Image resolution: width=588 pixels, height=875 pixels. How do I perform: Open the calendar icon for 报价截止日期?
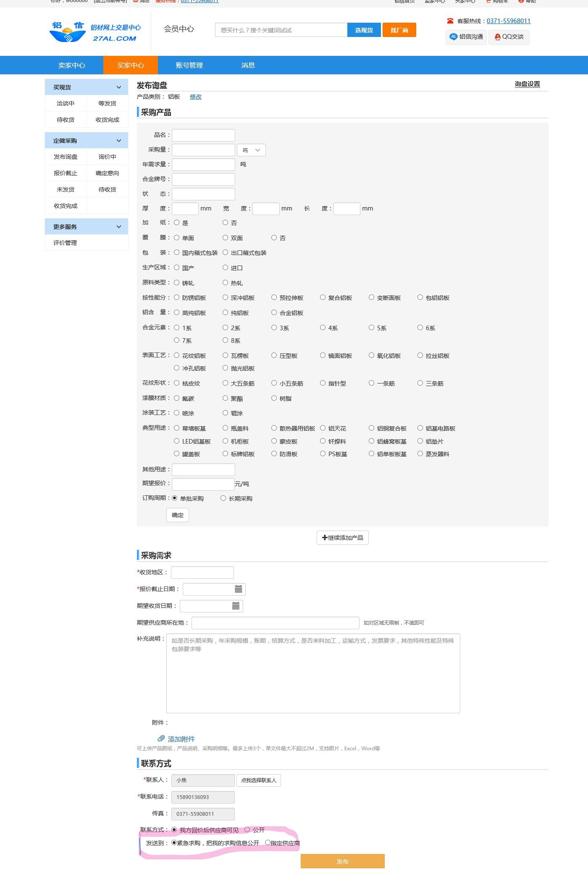(x=238, y=589)
